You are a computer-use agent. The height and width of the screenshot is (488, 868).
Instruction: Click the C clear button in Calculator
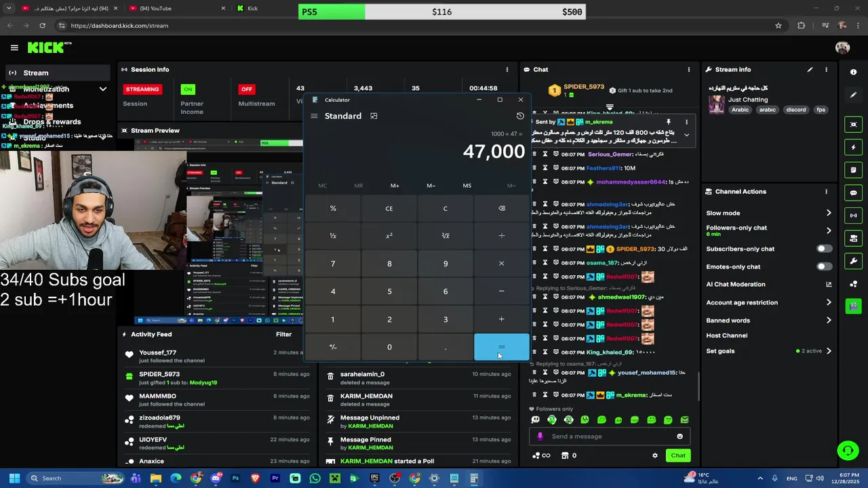[446, 208]
